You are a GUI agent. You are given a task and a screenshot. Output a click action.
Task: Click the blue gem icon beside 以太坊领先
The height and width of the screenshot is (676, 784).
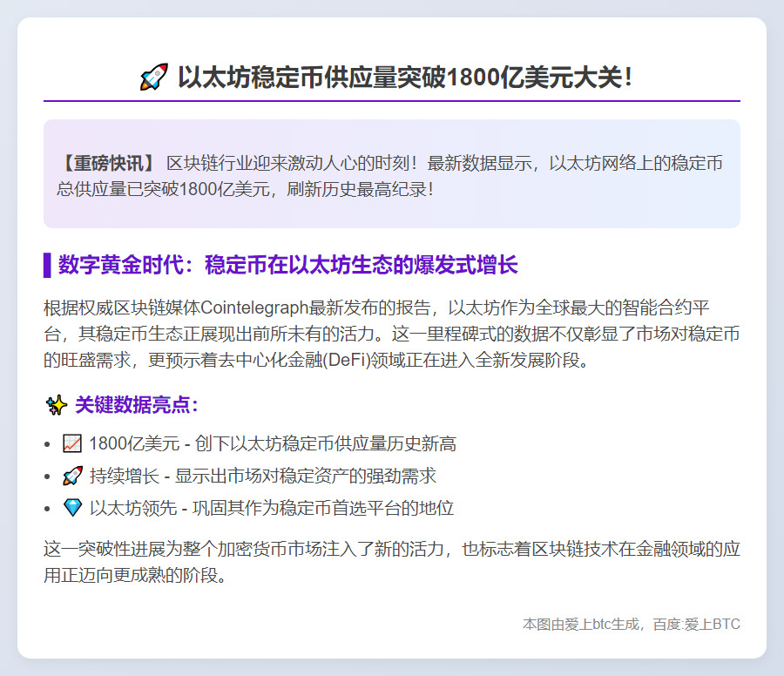[x=73, y=508]
